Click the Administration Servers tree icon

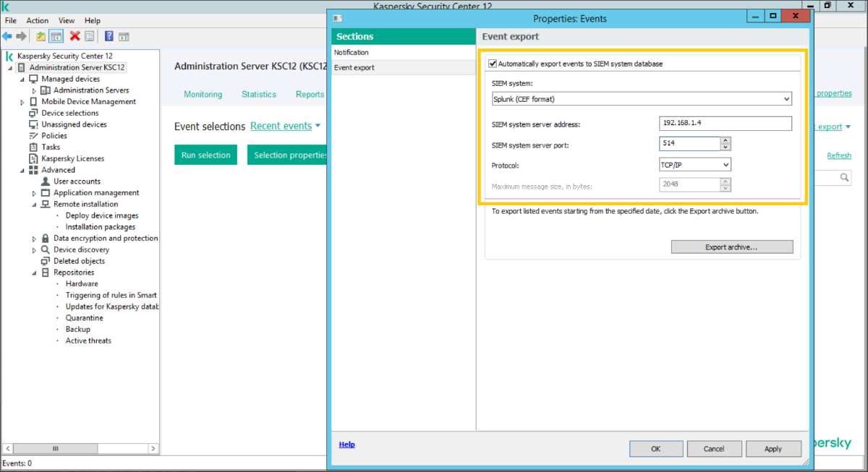(46, 90)
